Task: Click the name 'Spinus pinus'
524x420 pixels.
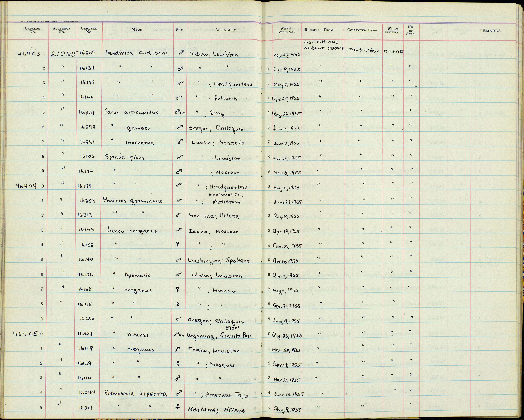Action: 125,157
